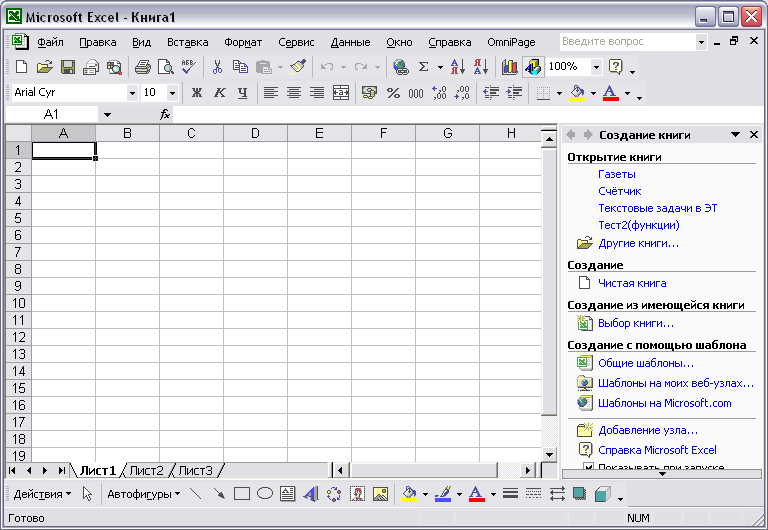
Task: Insert AutoSum with the sigma icon
Action: point(424,67)
